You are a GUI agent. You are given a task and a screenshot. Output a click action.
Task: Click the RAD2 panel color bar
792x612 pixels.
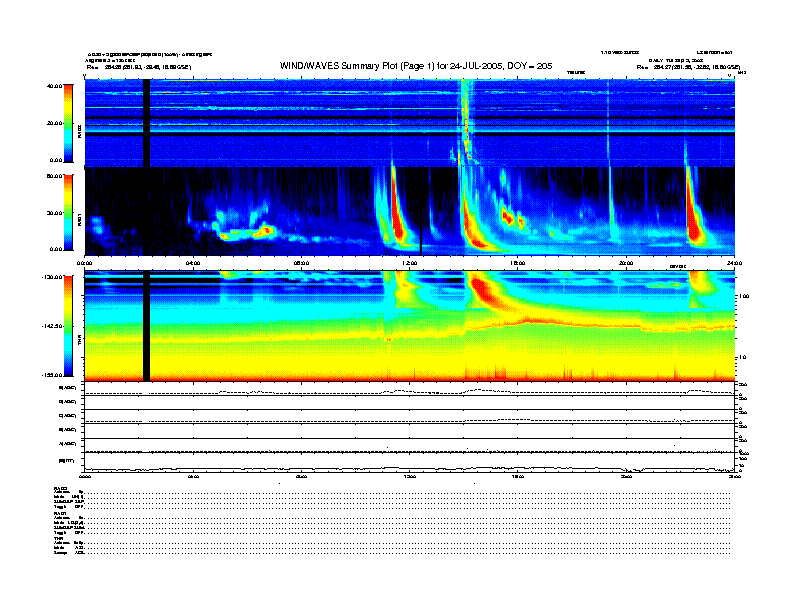68,123
